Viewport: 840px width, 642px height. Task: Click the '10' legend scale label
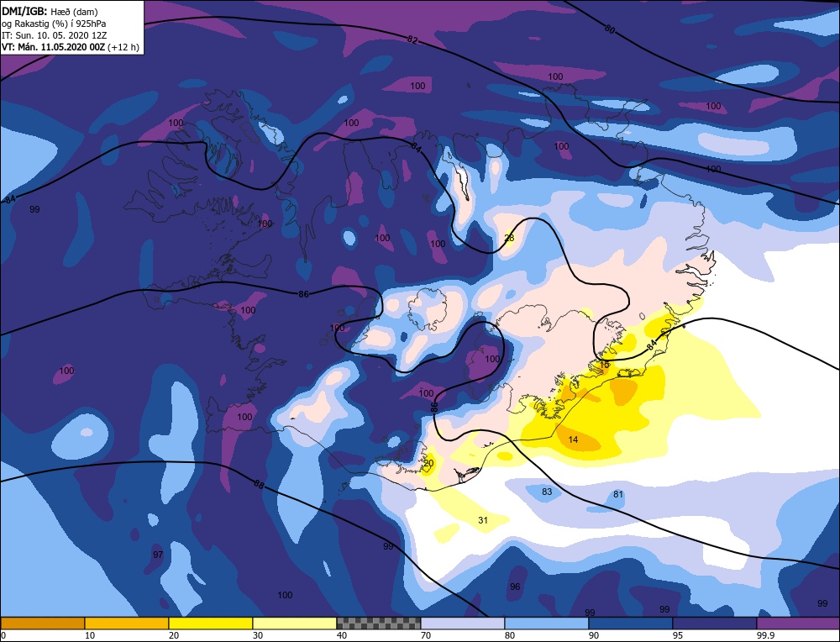90,635
